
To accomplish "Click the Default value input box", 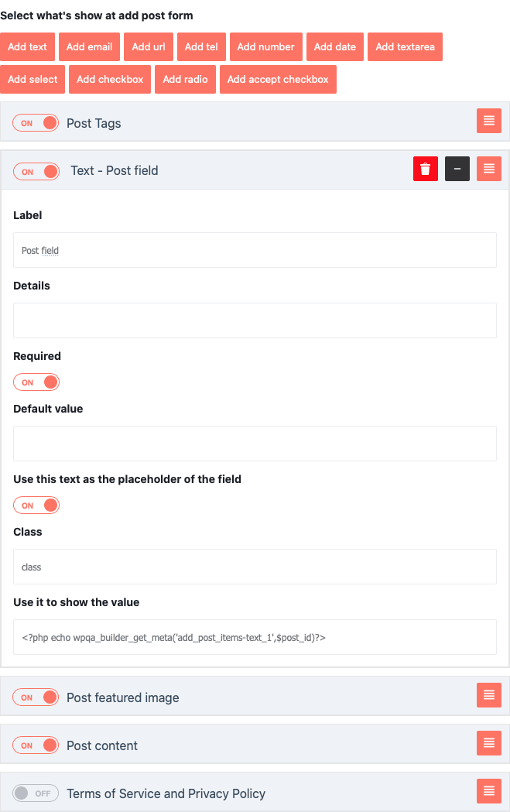I will click(255, 443).
